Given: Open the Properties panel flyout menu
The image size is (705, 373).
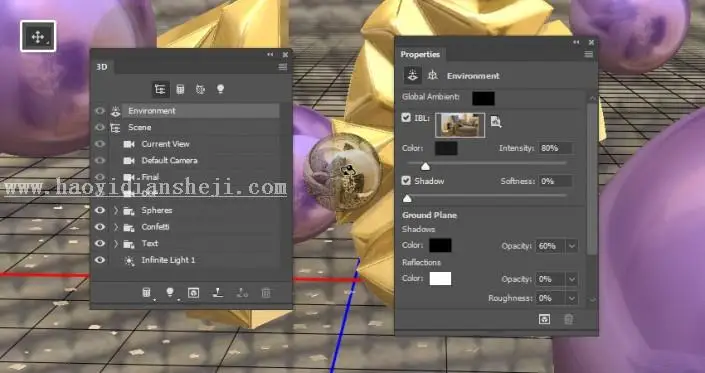Looking at the screenshot, I should [x=588, y=54].
